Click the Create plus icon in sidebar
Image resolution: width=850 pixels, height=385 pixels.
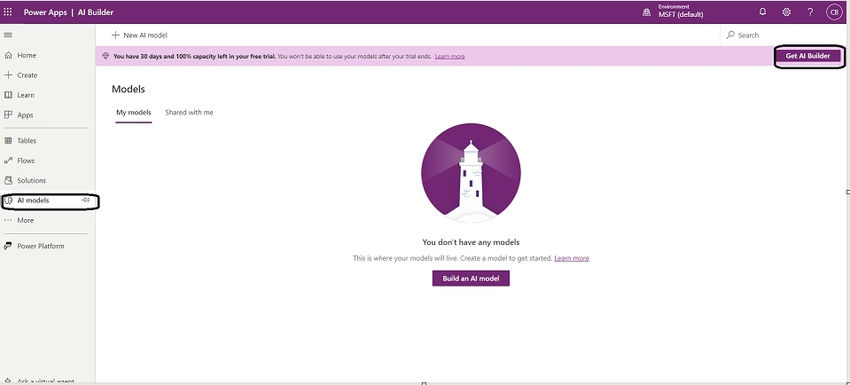pos(8,75)
